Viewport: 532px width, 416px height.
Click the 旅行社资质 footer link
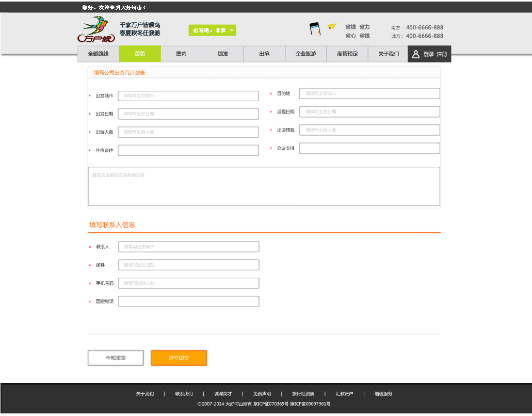pyautogui.click(x=303, y=394)
